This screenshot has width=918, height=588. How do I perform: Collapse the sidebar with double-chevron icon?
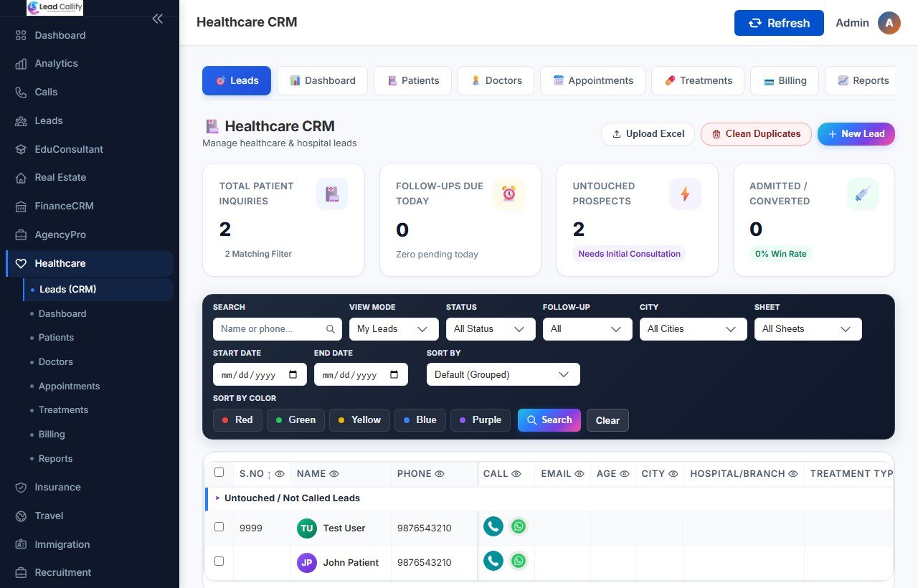click(158, 19)
